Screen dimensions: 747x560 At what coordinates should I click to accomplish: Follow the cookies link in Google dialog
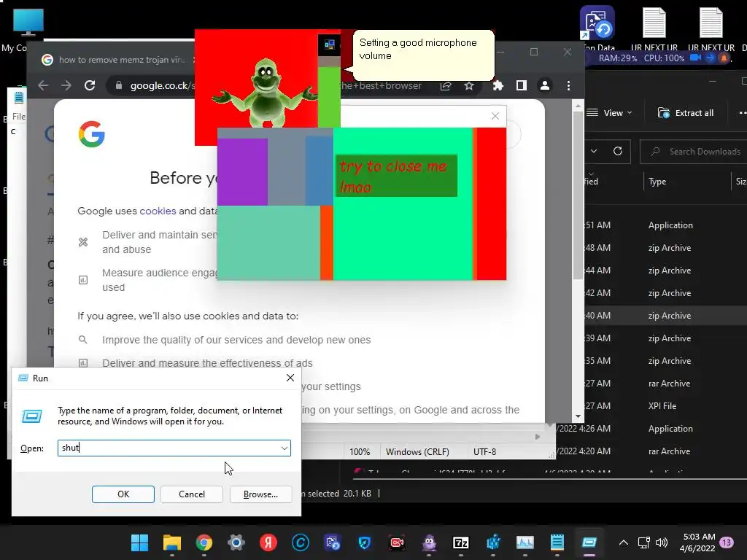158,211
